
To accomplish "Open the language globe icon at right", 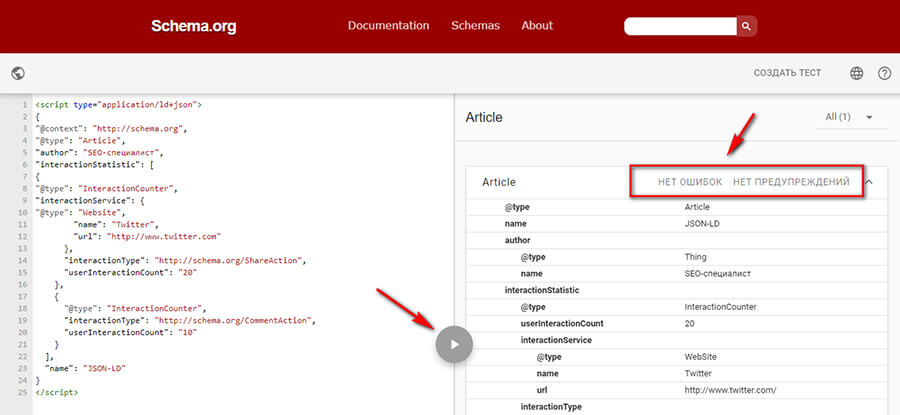I will click(856, 73).
